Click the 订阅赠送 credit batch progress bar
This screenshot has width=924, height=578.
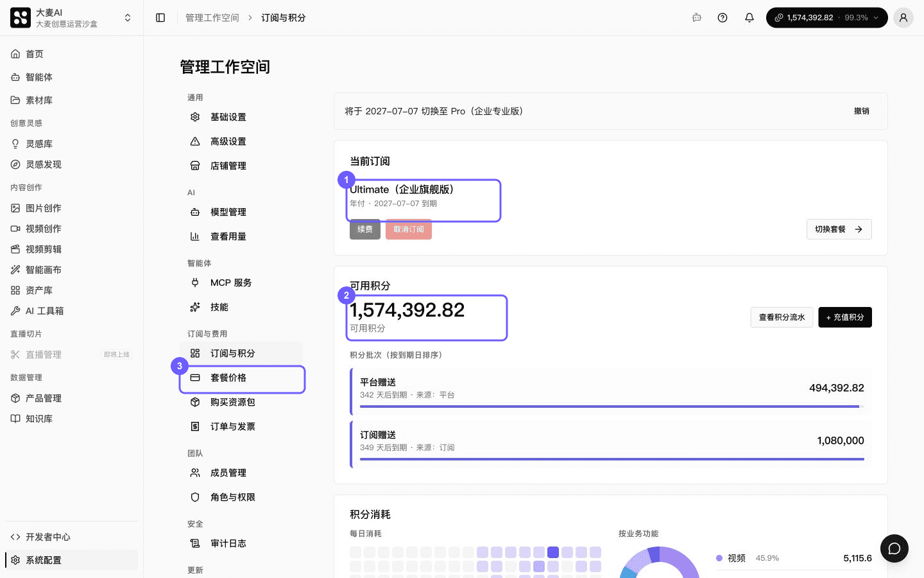612,459
